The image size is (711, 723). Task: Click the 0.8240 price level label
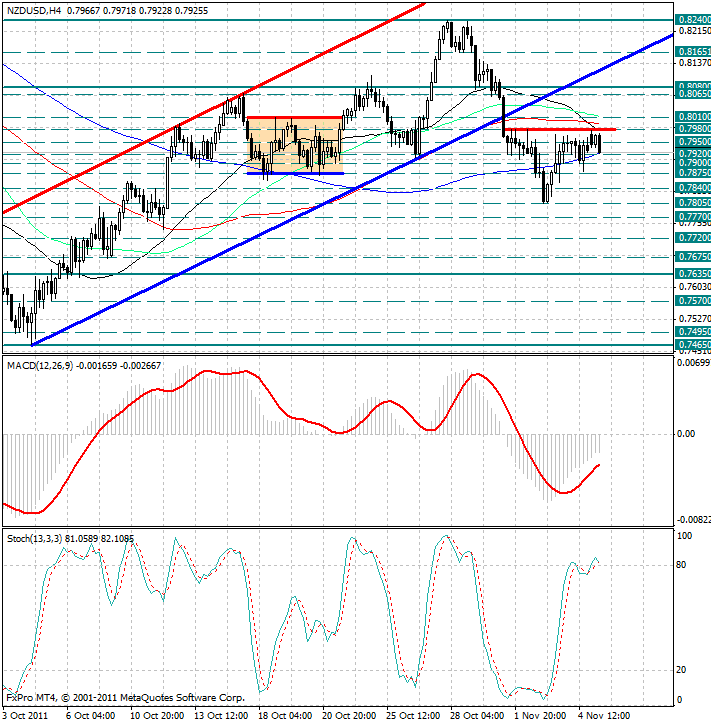[693, 20]
